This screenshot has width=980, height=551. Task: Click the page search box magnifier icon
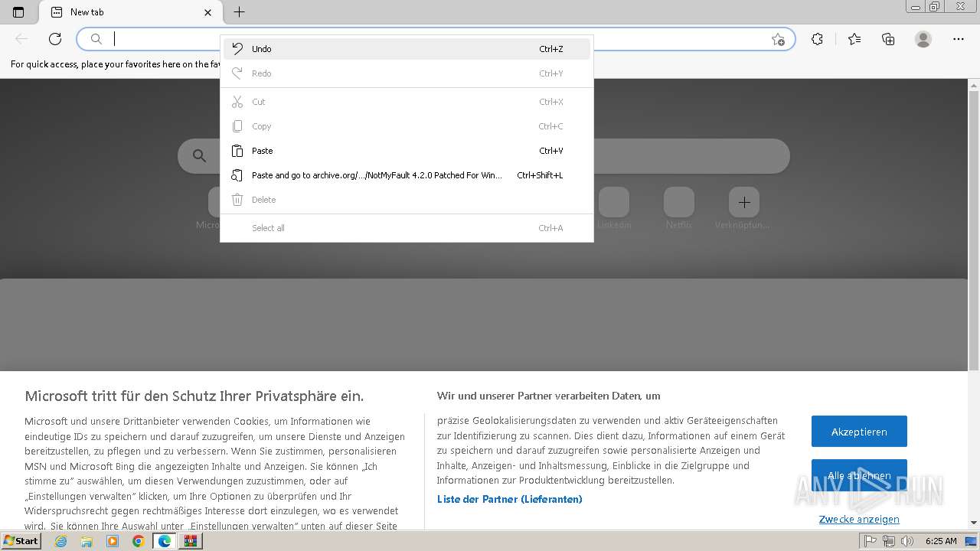point(200,156)
